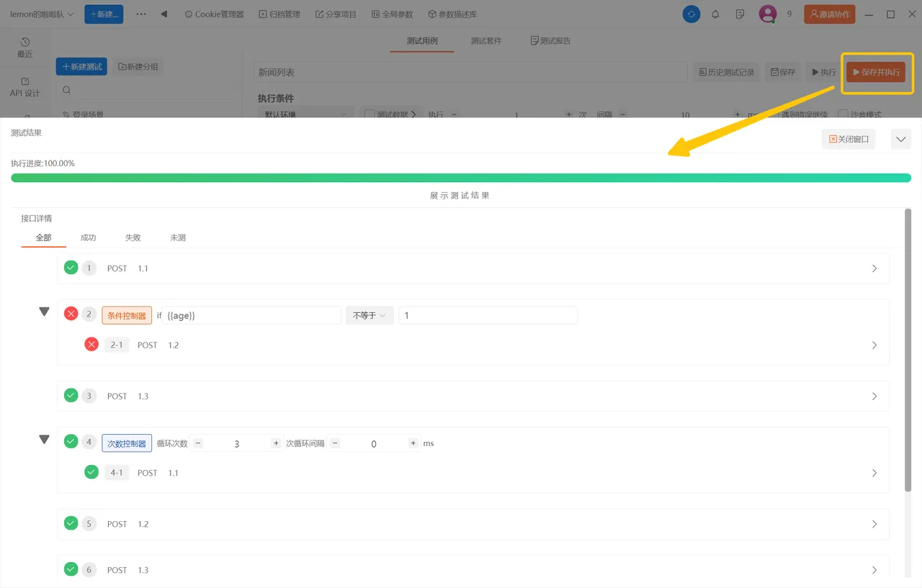Open the lemon的啦啦队 team dropdown
The image size is (922, 588).
coord(41,14)
